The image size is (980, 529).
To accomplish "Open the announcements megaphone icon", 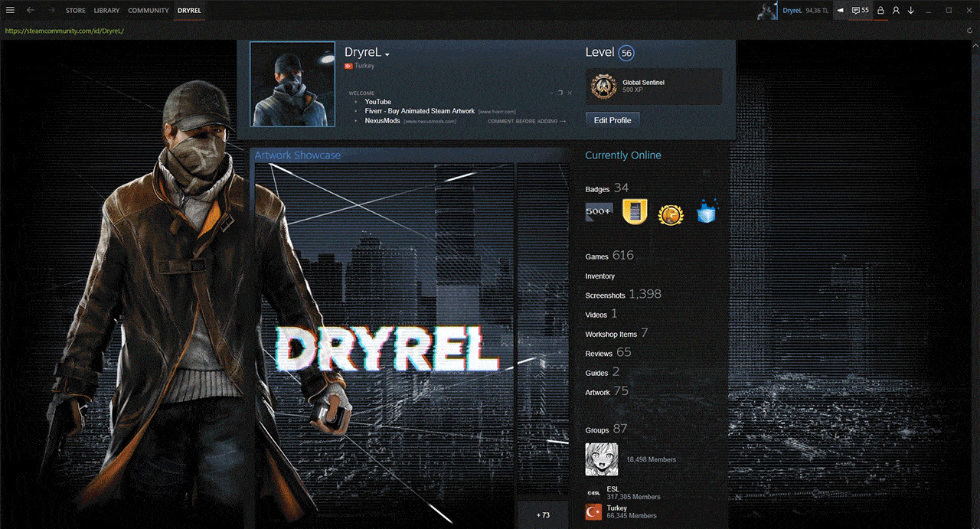I will click(x=841, y=11).
